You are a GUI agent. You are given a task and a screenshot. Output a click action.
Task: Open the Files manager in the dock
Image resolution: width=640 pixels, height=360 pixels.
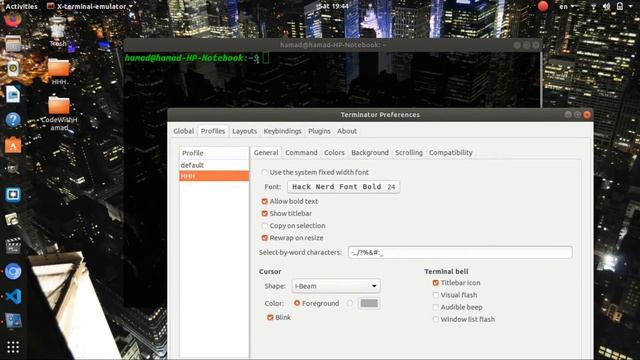click(x=13, y=44)
